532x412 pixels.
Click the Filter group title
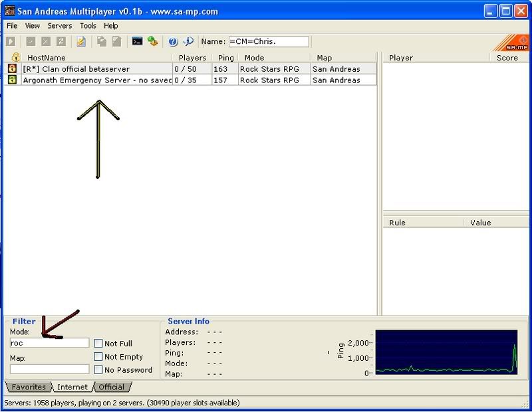[24, 321]
